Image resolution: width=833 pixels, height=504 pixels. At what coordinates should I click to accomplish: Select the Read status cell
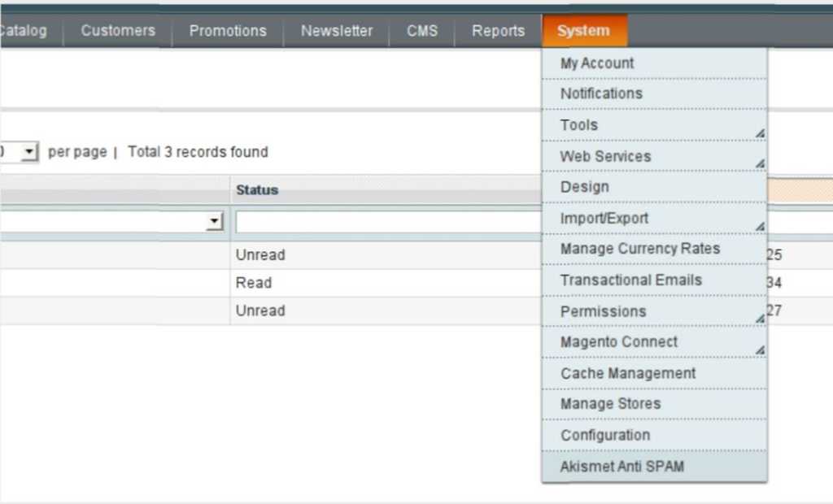[386, 283]
